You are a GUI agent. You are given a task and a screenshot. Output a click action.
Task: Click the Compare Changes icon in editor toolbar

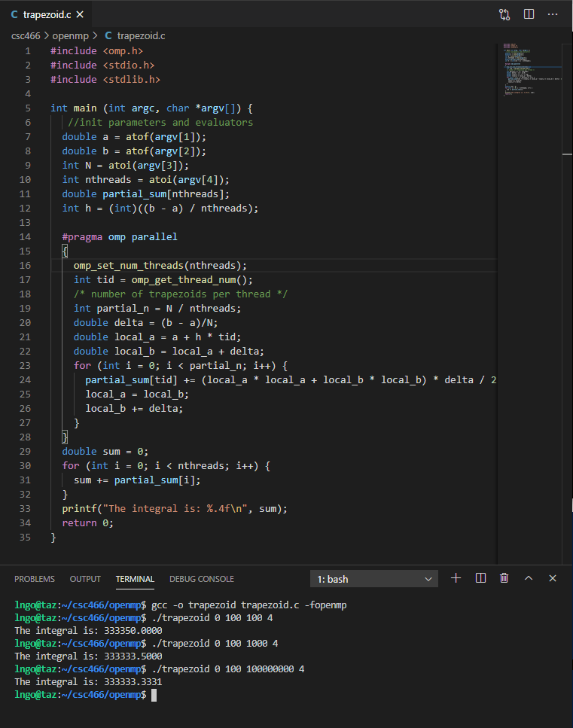[x=504, y=14]
